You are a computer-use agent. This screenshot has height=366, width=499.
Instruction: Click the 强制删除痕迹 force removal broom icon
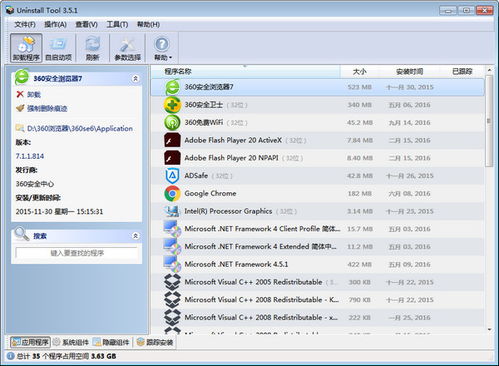click(20, 108)
